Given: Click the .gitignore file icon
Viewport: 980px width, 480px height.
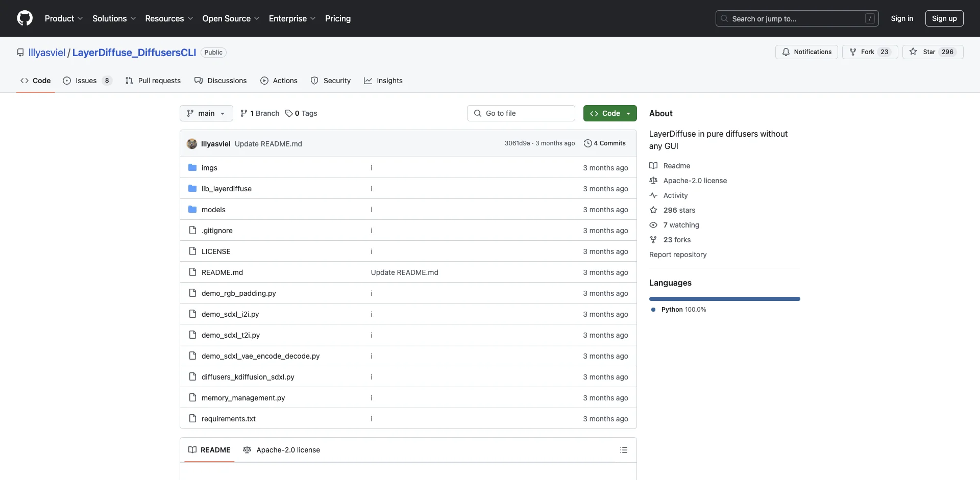Looking at the screenshot, I should point(192,230).
